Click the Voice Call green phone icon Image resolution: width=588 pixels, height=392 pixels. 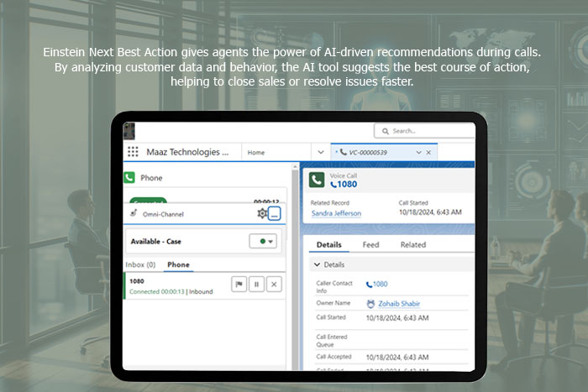(317, 180)
